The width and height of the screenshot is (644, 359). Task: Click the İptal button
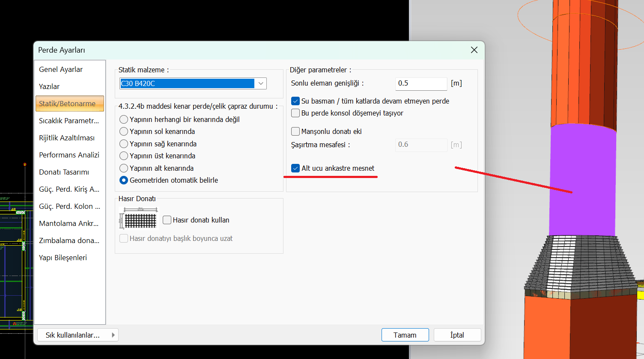coord(457,335)
